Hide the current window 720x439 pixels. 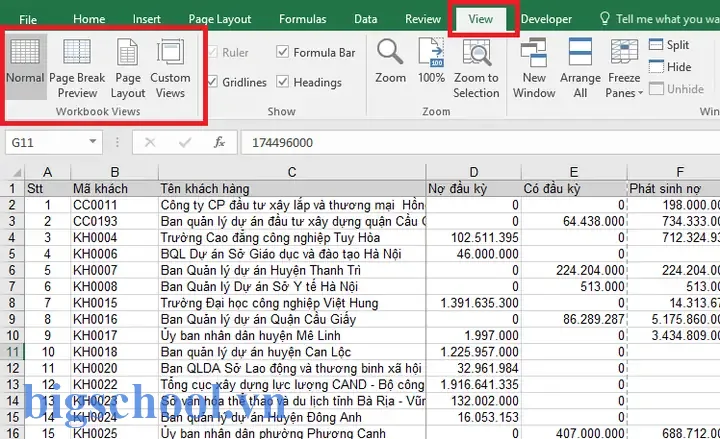pos(670,67)
